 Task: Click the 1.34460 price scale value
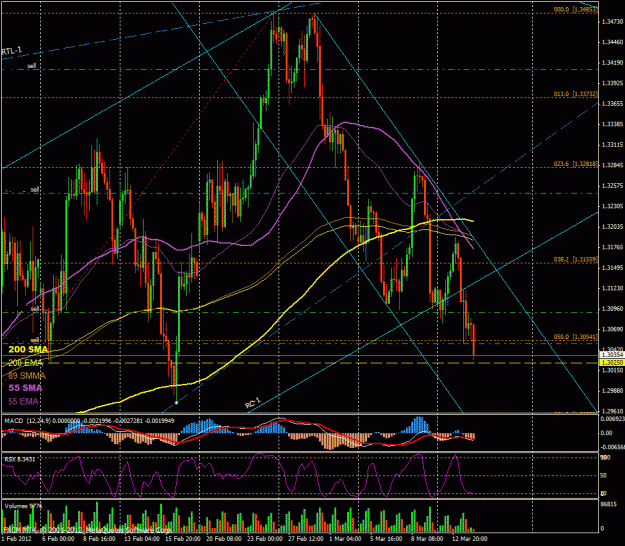coord(611,42)
